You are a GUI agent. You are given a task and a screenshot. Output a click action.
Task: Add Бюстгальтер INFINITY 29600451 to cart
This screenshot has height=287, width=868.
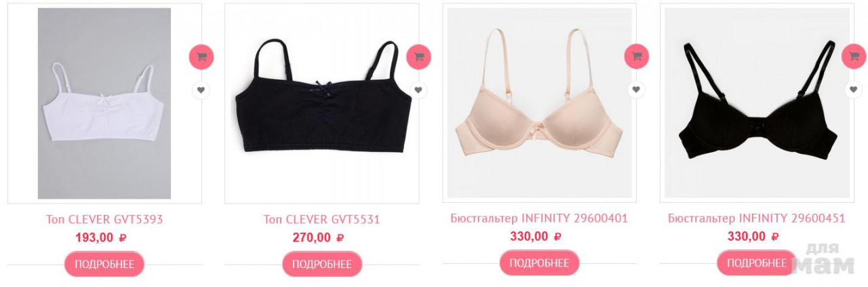pos(854,56)
